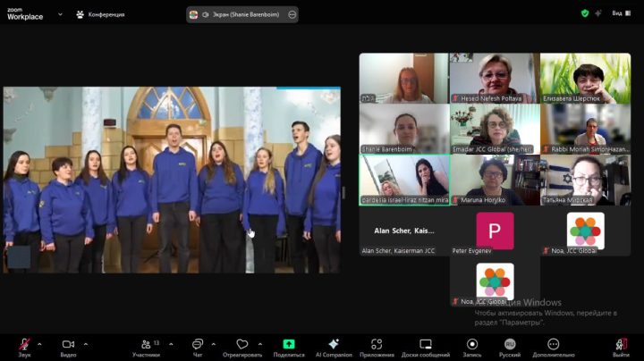Viewport: 644px width, 361px height.
Task: Open the Дополнительно more options menu
Action: [554, 347]
